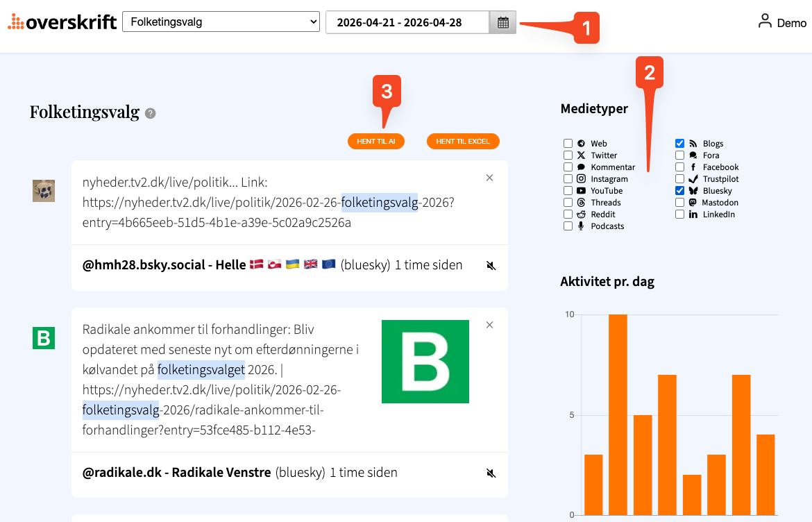This screenshot has width=812, height=522.
Task: Enable the Podcasts checkbox
Action: pos(568,226)
